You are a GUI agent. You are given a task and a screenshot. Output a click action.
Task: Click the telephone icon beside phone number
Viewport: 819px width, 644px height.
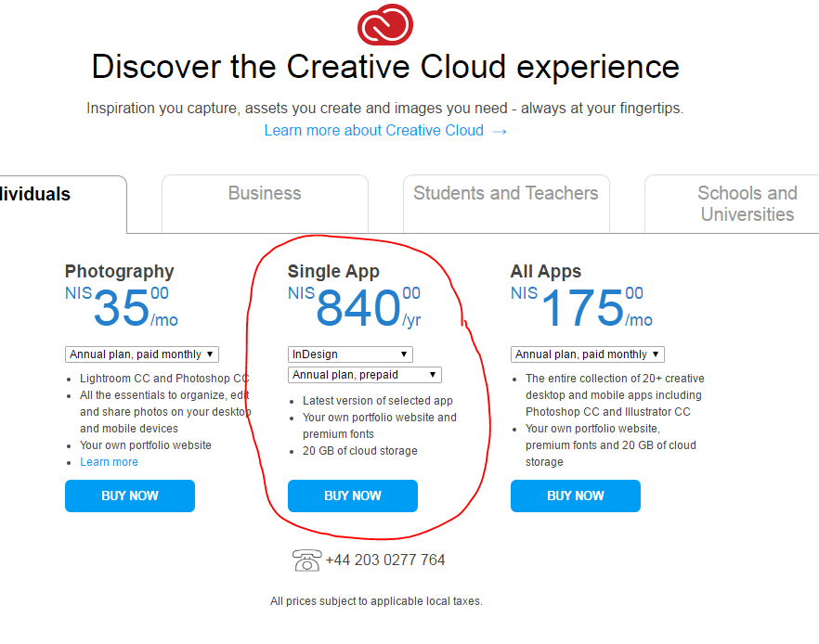(x=306, y=560)
